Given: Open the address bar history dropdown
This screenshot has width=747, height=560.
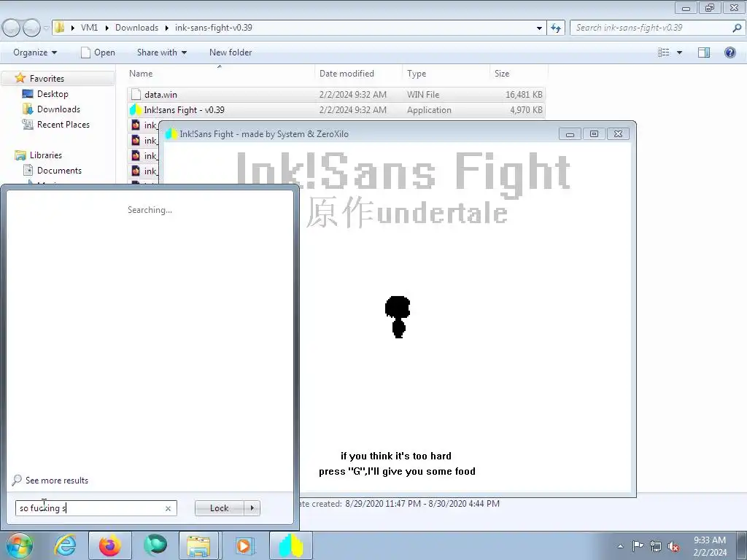Looking at the screenshot, I should point(539,28).
